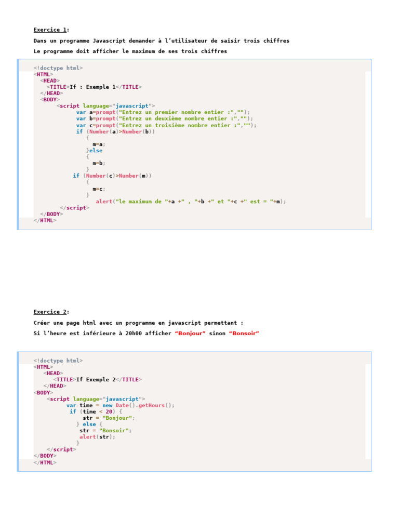Viewport: 399px width, 532px height.
Task: Click the condition "if (time < 20) {"
Action: click(x=96, y=411)
